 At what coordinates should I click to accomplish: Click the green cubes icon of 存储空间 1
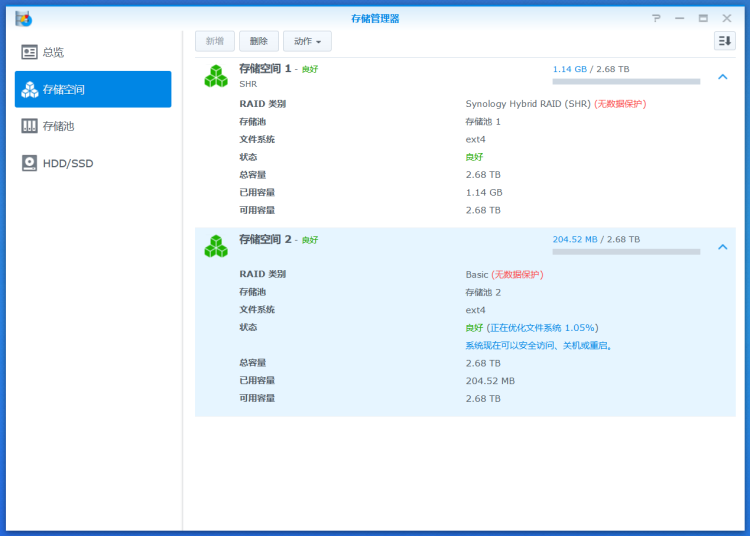point(216,77)
